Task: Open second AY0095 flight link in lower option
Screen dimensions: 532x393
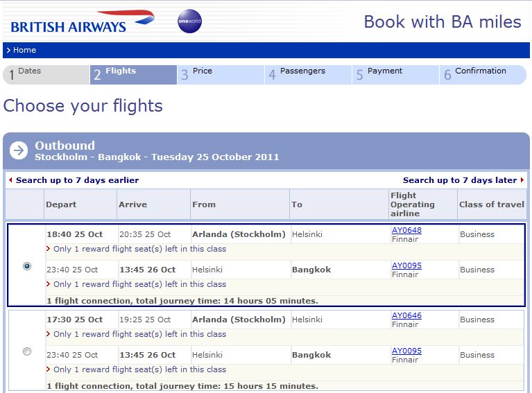Action: point(406,351)
